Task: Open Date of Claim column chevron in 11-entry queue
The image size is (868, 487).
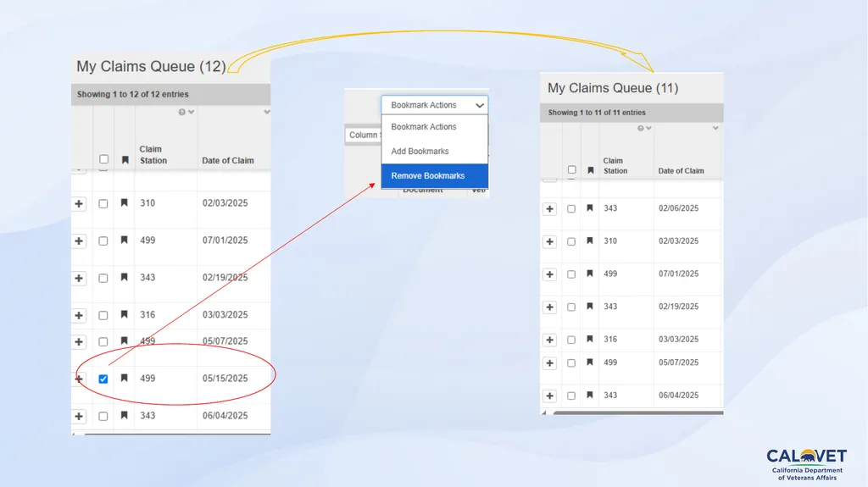Action: (715, 128)
